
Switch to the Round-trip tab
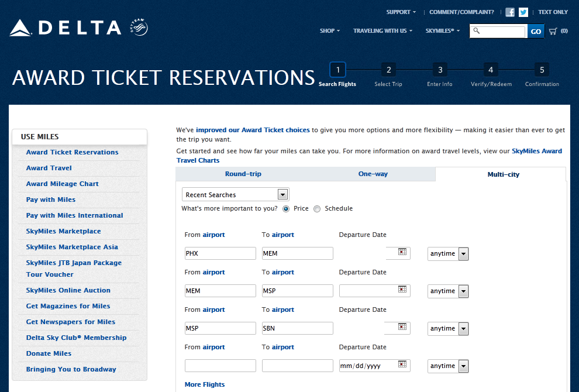click(243, 174)
